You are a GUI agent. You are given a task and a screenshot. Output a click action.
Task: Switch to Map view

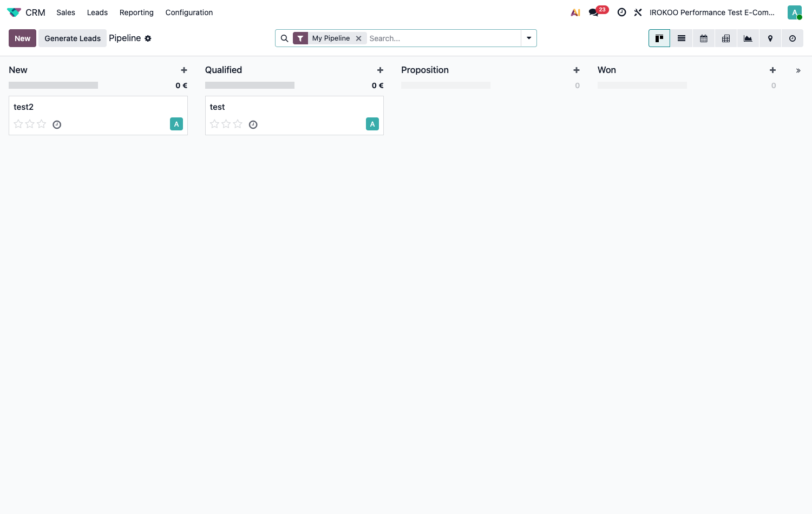[770, 38]
